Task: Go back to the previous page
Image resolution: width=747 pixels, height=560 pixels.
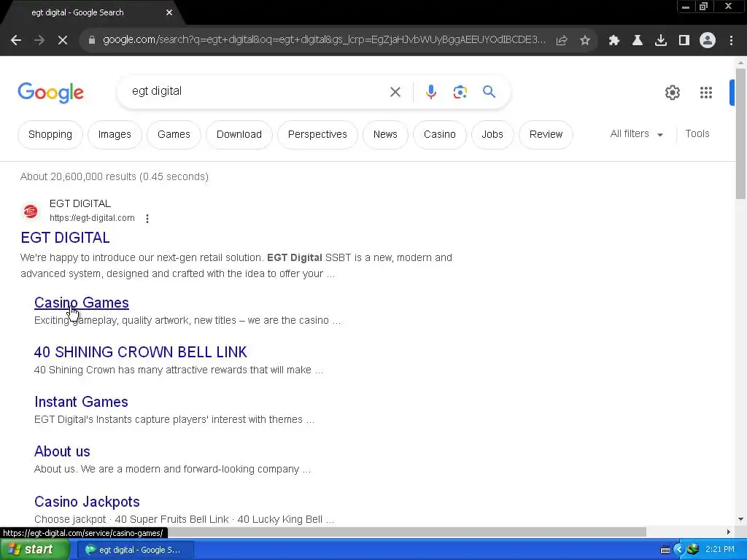Action: pos(16,41)
